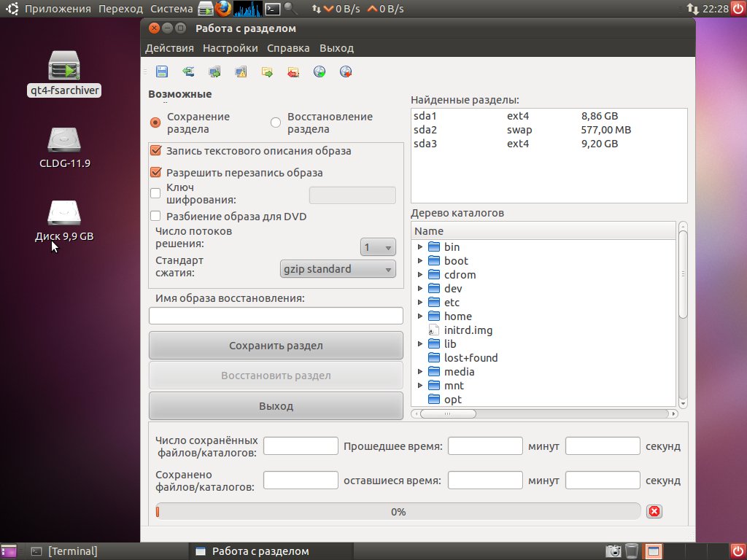Open the Действия menu
747x560 pixels.
click(169, 48)
